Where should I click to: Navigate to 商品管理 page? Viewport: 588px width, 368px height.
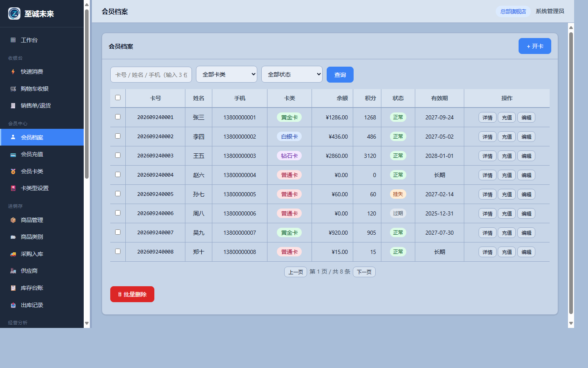click(x=42, y=220)
